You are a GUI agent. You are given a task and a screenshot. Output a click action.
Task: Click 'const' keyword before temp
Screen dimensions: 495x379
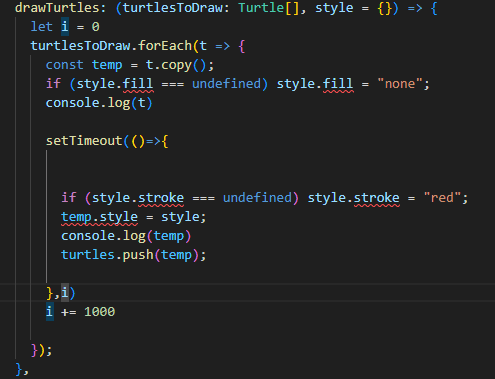coord(65,65)
